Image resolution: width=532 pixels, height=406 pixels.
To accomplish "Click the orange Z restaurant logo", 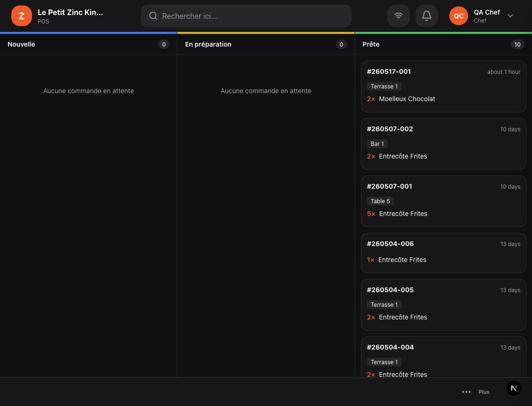I will point(21,16).
